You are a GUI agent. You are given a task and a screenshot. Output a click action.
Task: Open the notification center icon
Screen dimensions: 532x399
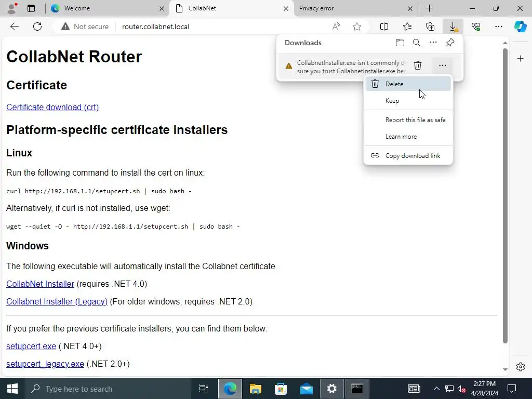click(512, 389)
